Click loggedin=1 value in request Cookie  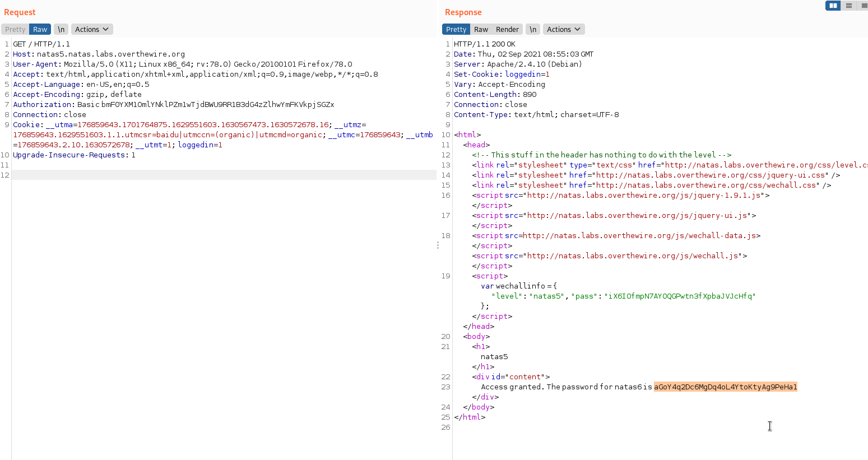click(200, 145)
